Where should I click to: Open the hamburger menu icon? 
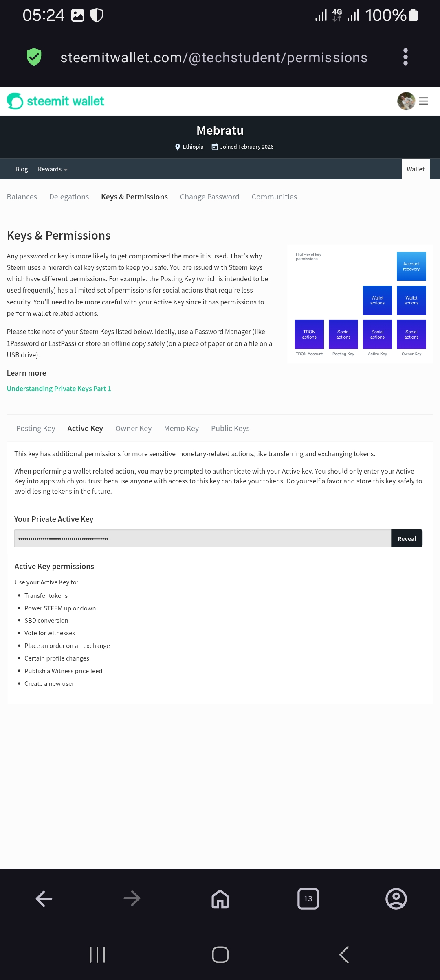point(423,101)
